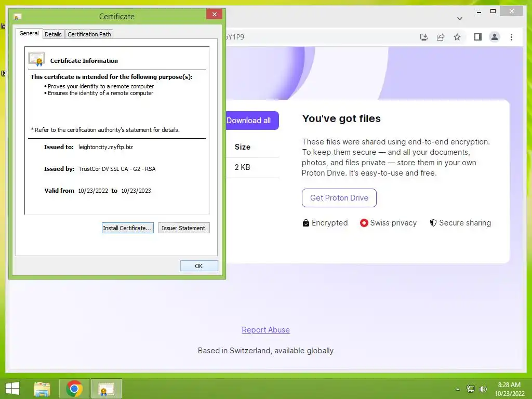Click the issued to value leightoncity.myftp.biz
Screen dimensions: 532x399
pos(105,147)
